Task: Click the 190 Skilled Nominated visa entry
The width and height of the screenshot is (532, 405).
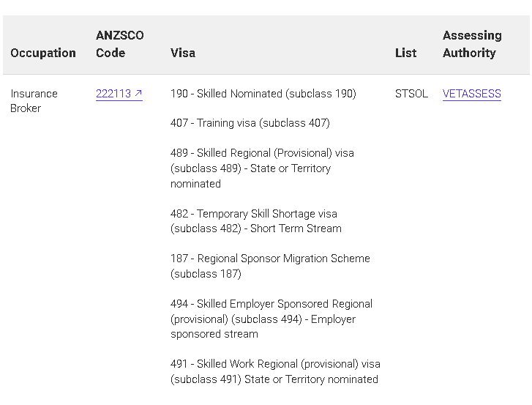Action: (x=263, y=94)
